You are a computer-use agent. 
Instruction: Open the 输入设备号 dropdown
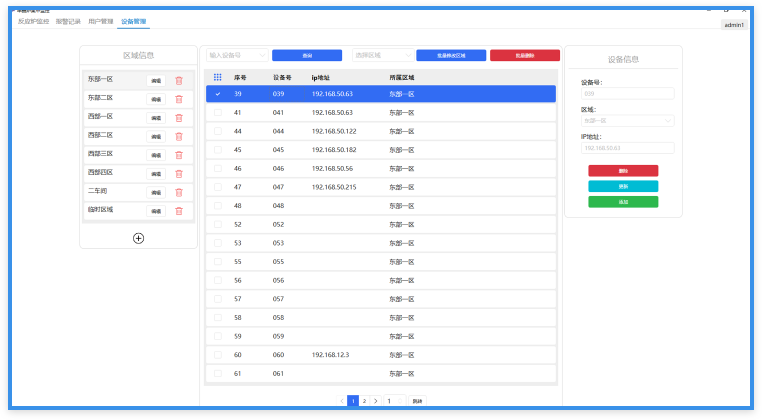tap(236, 56)
